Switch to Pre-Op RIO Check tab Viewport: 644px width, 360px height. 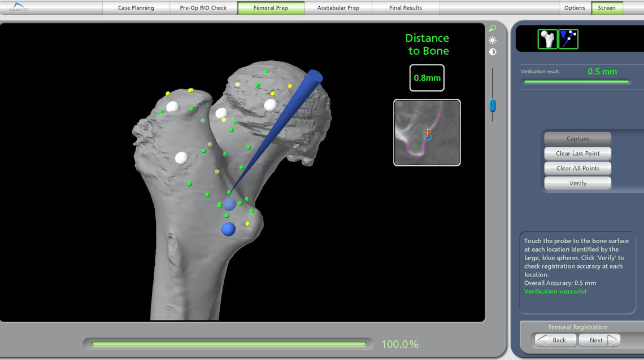pos(203,8)
